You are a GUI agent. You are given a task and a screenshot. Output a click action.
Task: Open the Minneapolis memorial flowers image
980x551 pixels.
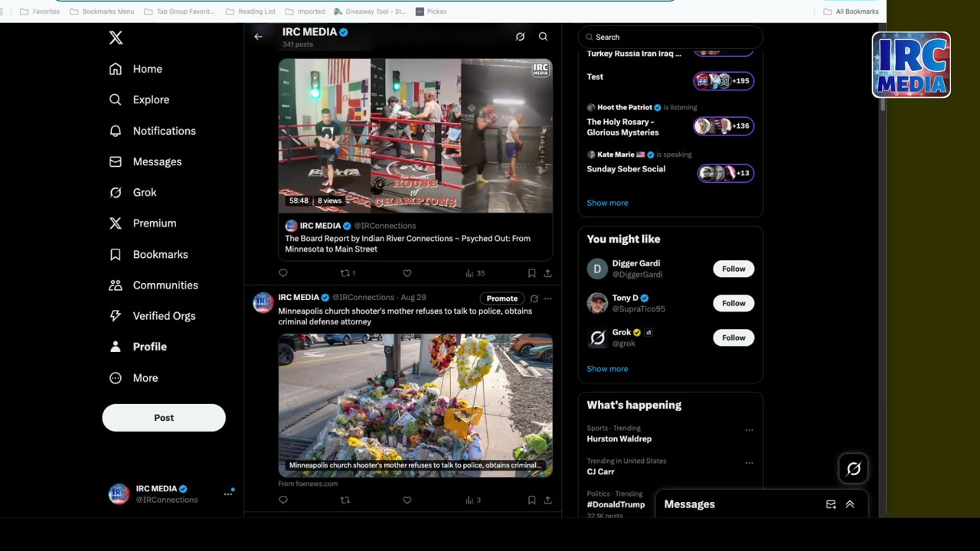click(x=415, y=406)
